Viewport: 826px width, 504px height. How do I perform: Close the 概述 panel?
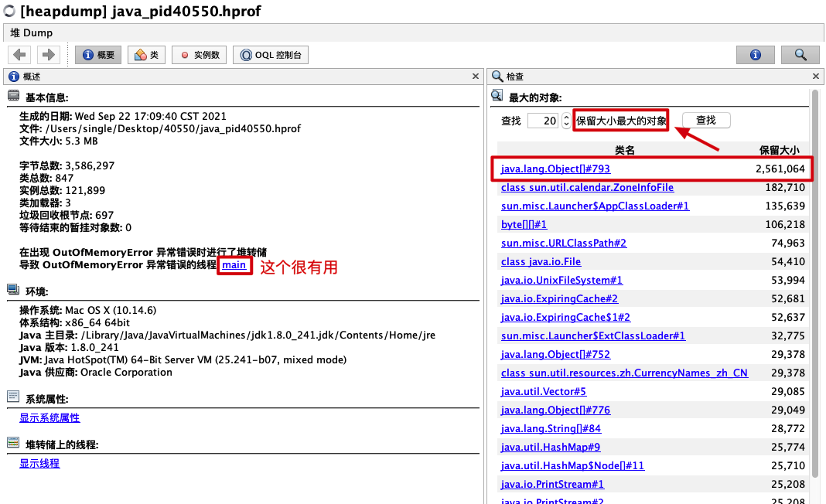(475, 77)
